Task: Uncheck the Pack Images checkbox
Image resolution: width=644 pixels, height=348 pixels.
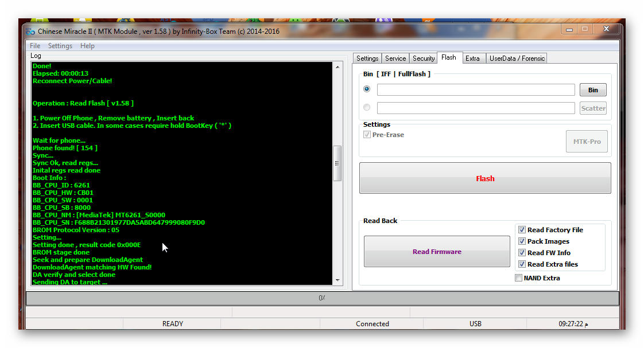Action: 522,241
